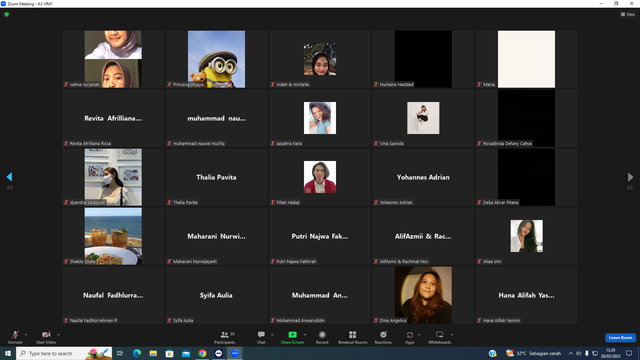This screenshot has height=360, width=640.
Task: Select the Revita Afrilliana tile
Action: click(x=113, y=118)
